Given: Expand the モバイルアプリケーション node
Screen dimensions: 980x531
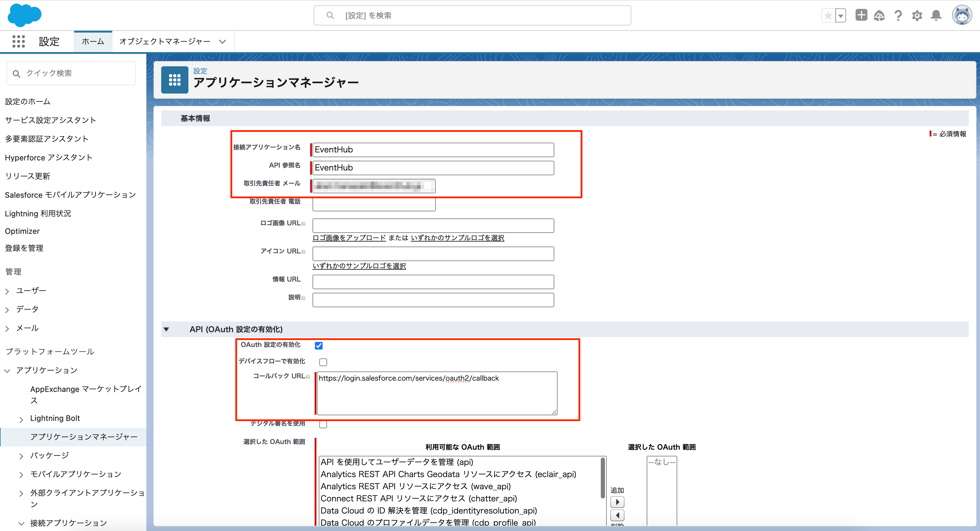Looking at the screenshot, I should tap(21, 475).
